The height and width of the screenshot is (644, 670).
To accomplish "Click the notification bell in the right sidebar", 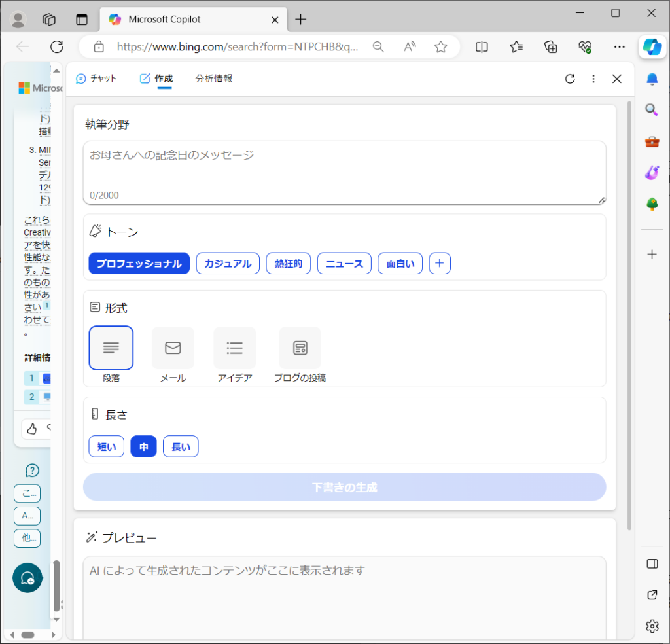I will click(652, 79).
